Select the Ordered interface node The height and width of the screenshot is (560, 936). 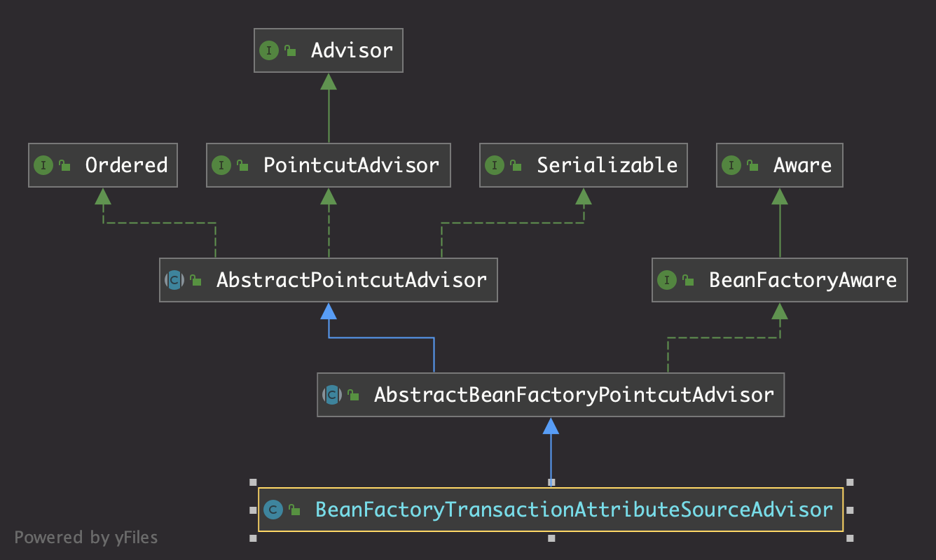point(103,165)
